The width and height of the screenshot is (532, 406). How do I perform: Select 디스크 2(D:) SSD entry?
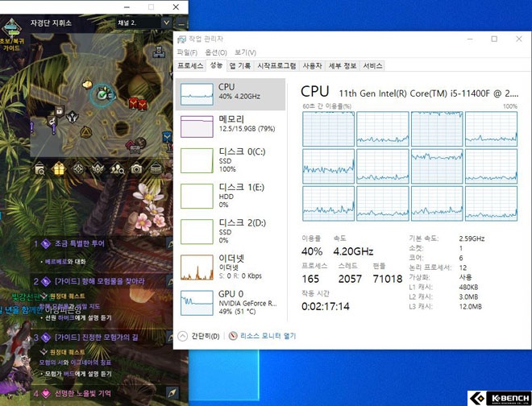(x=231, y=231)
